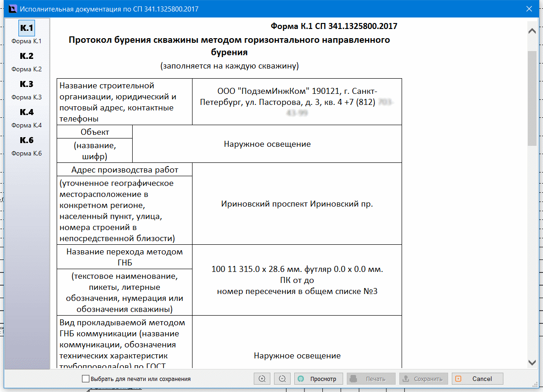Click the vertical scrollbar thumb
This screenshot has height=392, width=543.
[x=532, y=98]
